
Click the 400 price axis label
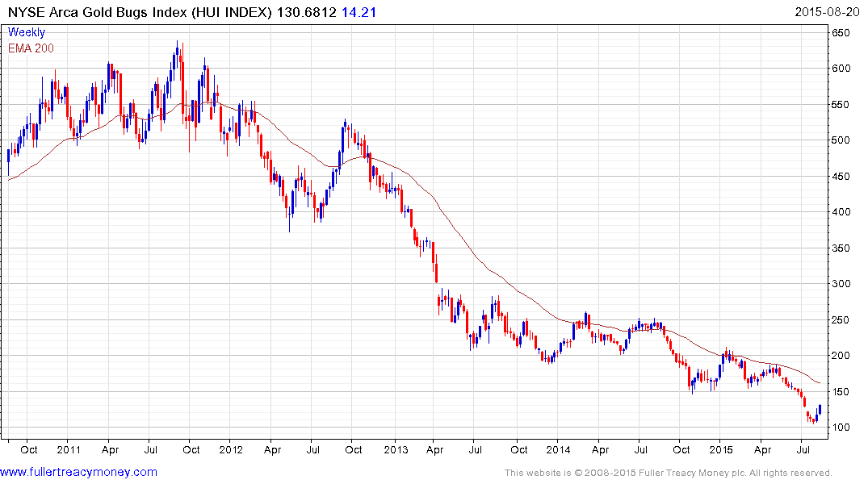[x=841, y=212]
